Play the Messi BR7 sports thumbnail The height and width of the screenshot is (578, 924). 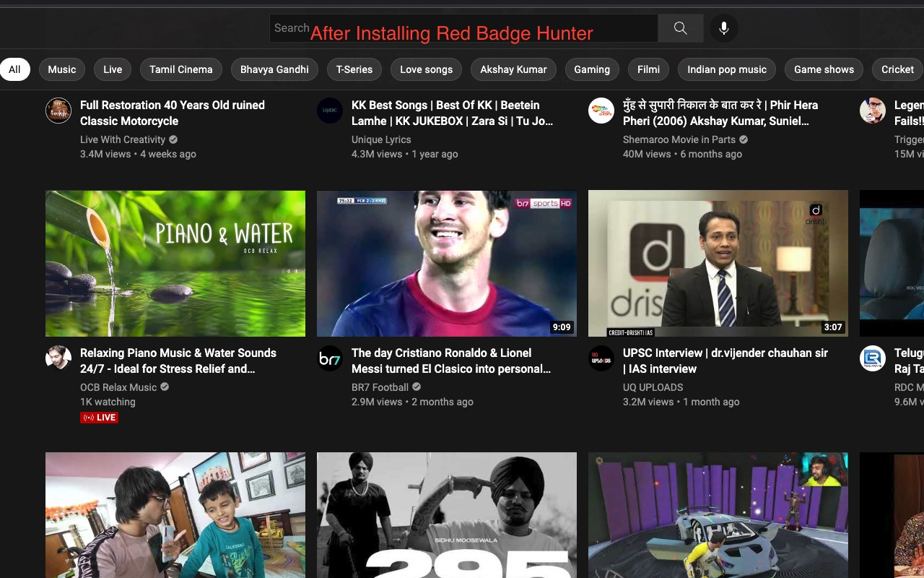point(447,264)
